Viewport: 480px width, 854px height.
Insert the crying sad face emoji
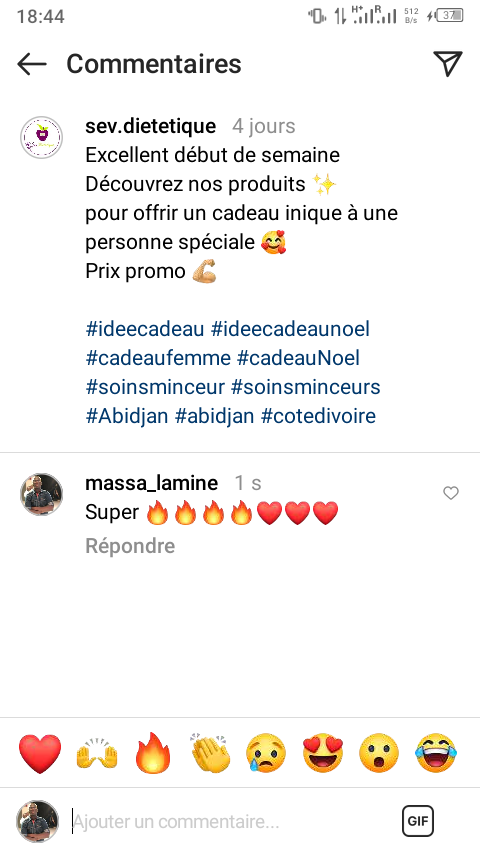click(x=266, y=753)
